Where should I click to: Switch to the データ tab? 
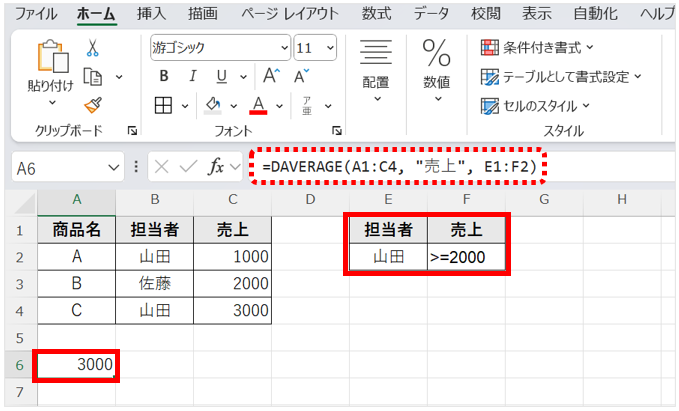pos(431,14)
